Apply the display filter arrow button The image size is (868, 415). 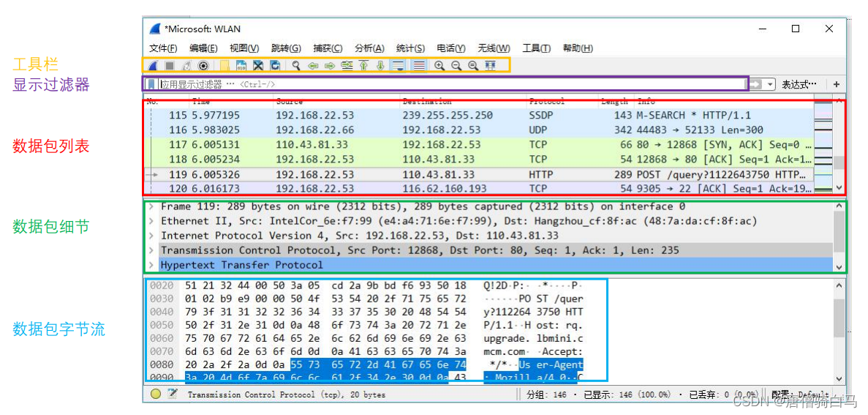755,84
